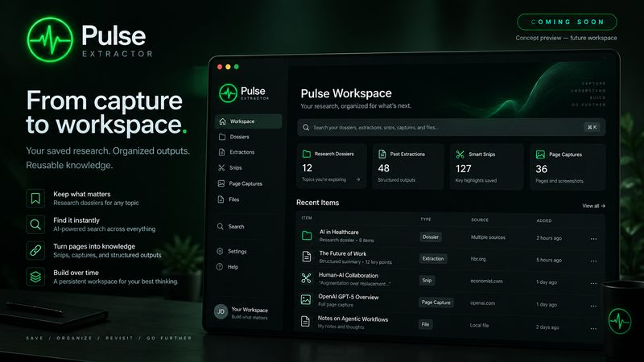
Task: Click folder icon for AI in Healthcare
Action: [307, 235]
